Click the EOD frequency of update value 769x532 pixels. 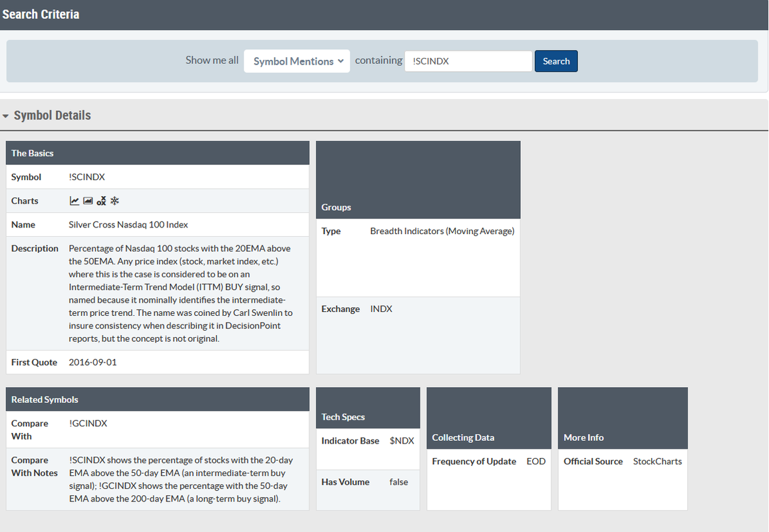536,462
